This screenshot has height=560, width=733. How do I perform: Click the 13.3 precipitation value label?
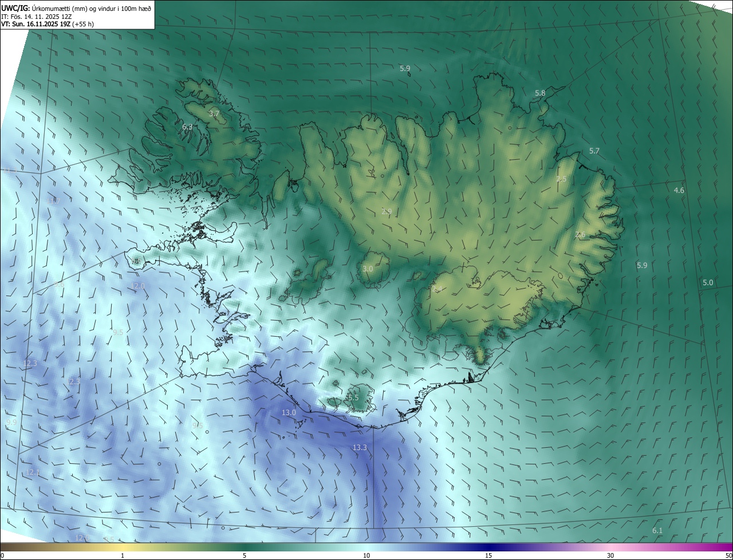pyautogui.click(x=360, y=447)
